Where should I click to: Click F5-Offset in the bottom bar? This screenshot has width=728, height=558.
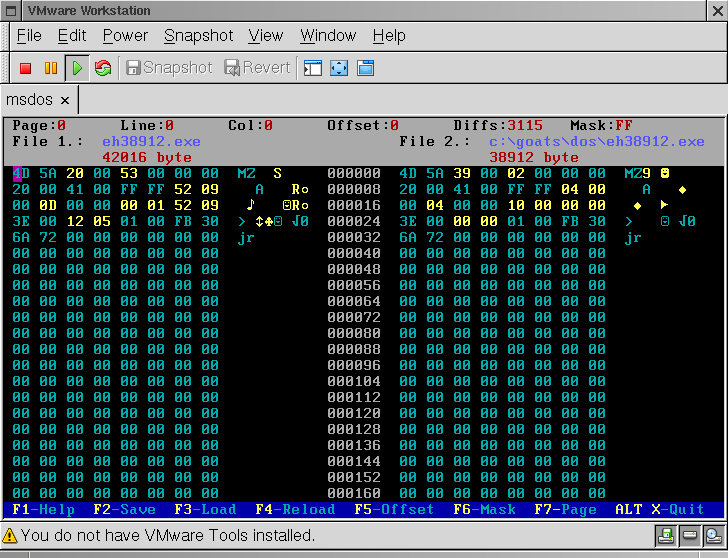(x=394, y=510)
